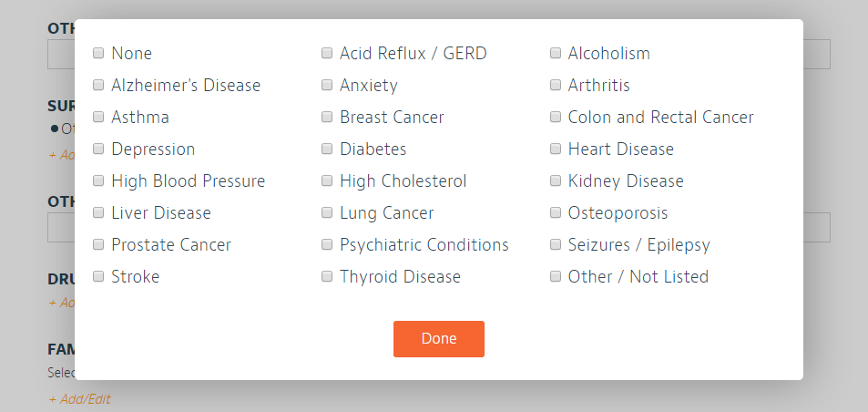Image resolution: width=868 pixels, height=412 pixels.
Task: Check Other / Not Listed box
Action: click(556, 277)
